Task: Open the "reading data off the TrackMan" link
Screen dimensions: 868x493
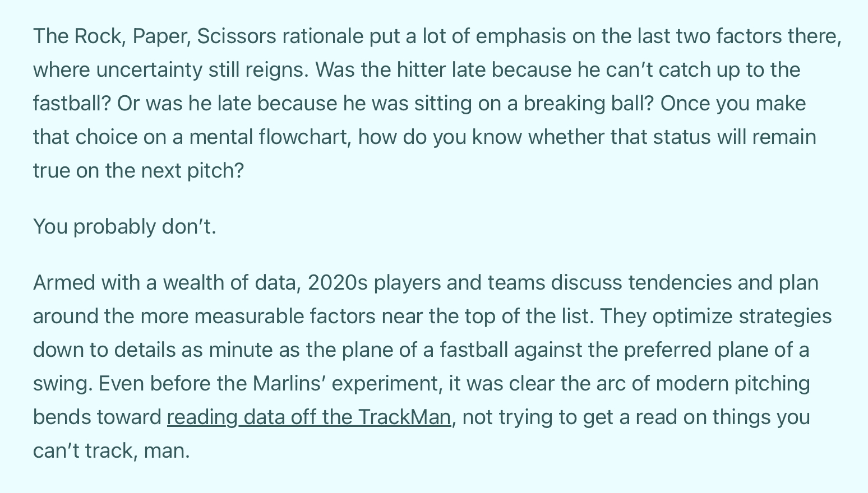Action: tap(308, 417)
